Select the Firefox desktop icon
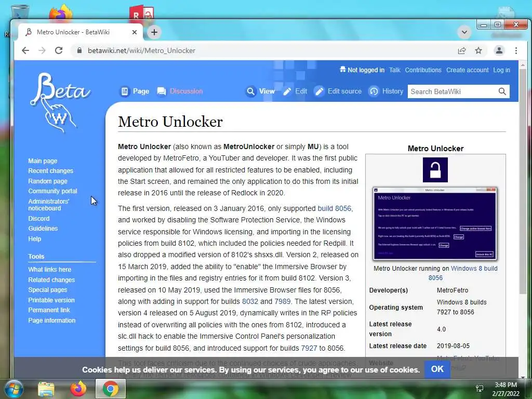532x399 pixels. [x=61, y=12]
